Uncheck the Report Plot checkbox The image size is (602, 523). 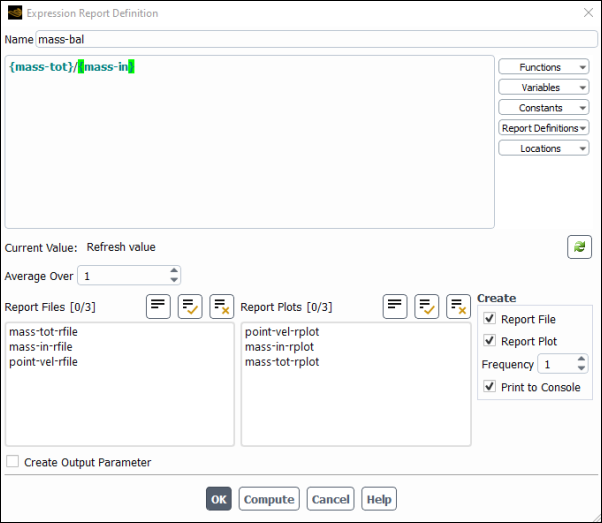coord(489,340)
